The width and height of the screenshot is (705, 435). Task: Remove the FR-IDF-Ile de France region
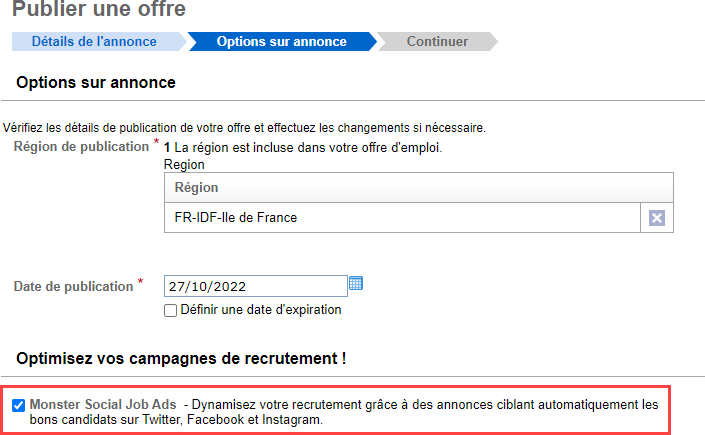click(656, 218)
